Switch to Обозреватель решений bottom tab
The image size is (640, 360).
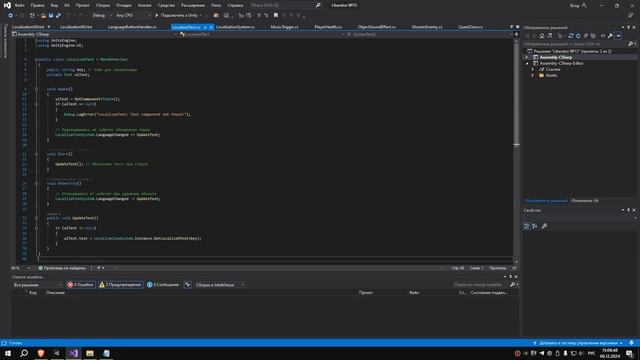(x=546, y=201)
